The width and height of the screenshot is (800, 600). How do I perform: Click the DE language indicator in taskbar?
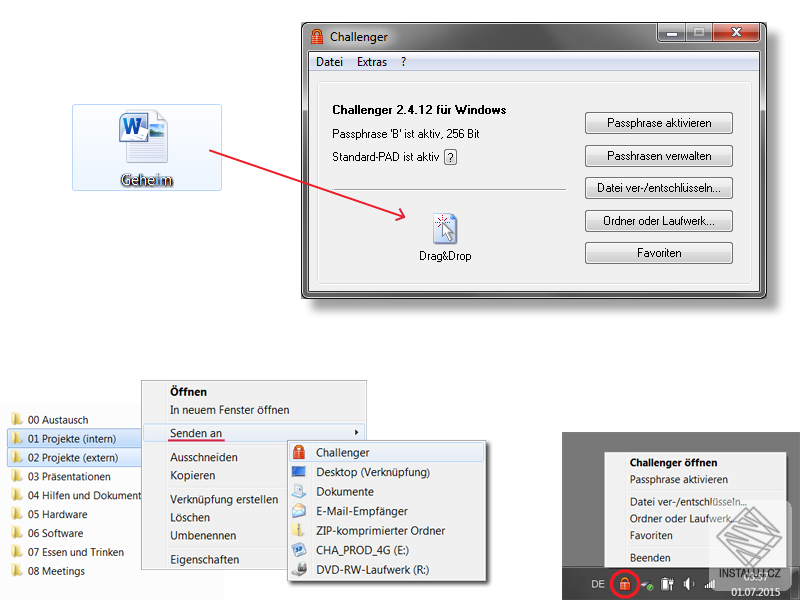[597, 584]
